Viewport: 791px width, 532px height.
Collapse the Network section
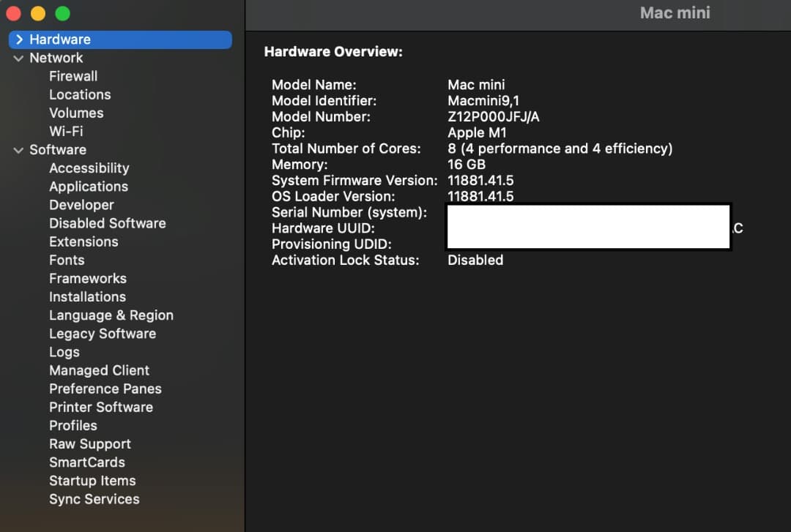[18, 57]
